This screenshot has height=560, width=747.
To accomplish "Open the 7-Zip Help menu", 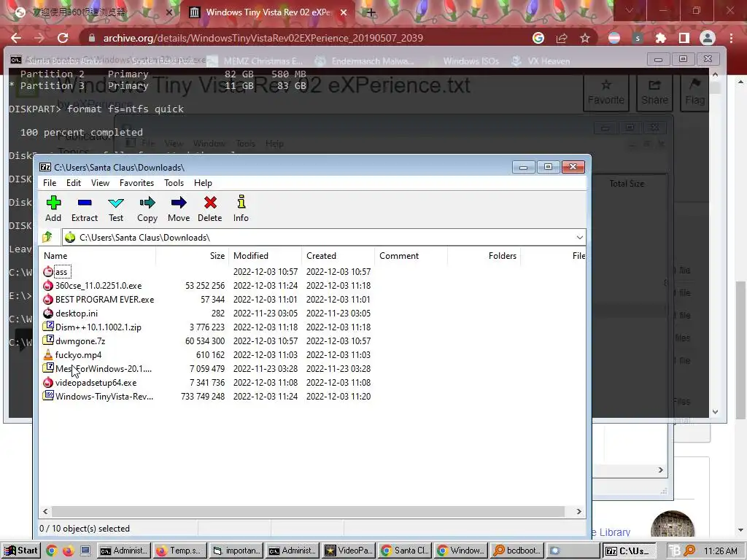I will coord(203,183).
